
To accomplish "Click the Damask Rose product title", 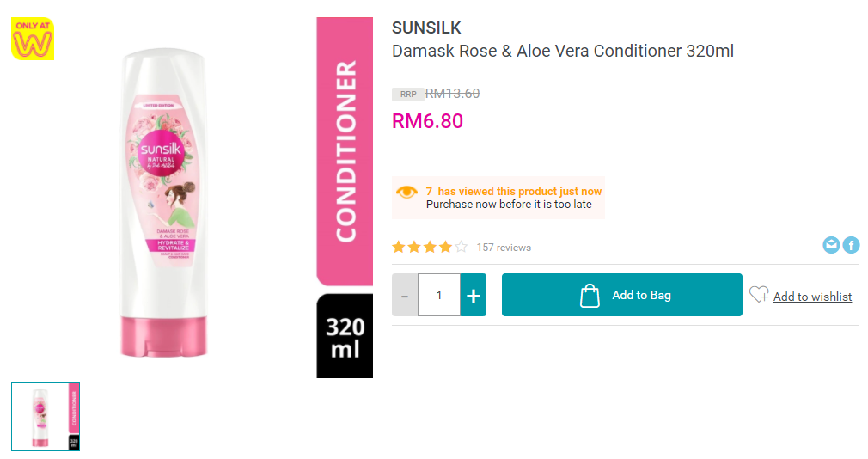I will tap(563, 51).
